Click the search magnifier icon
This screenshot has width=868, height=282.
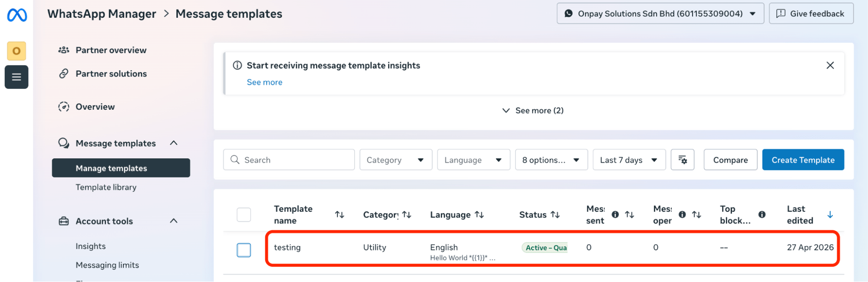pyautogui.click(x=235, y=160)
